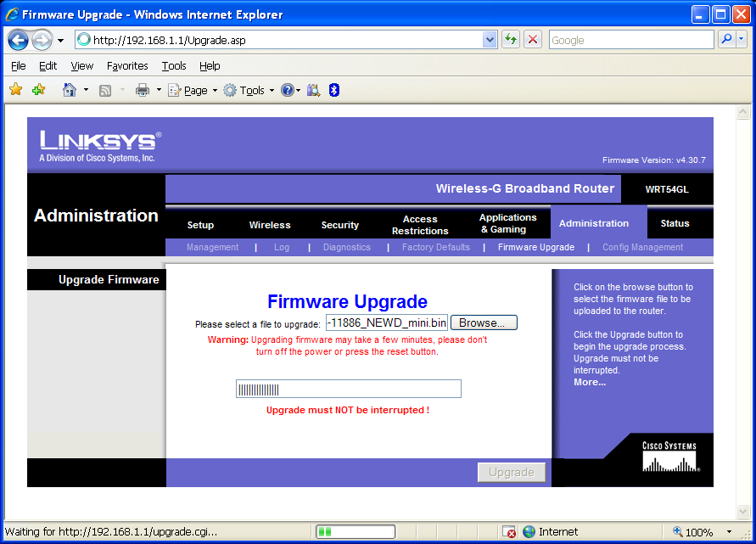Open the search provider dropdown arrow
The height and width of the screenshot is (544, 756).
click(742, 40)
